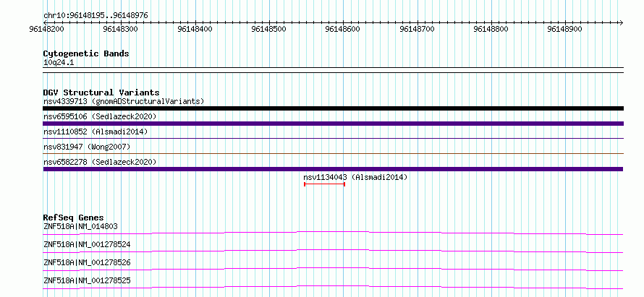The width and height of the screenshot is (644, 297).
Task: Open transcript ZNF518A|NM_001278525
Action: tap(87, 280)
